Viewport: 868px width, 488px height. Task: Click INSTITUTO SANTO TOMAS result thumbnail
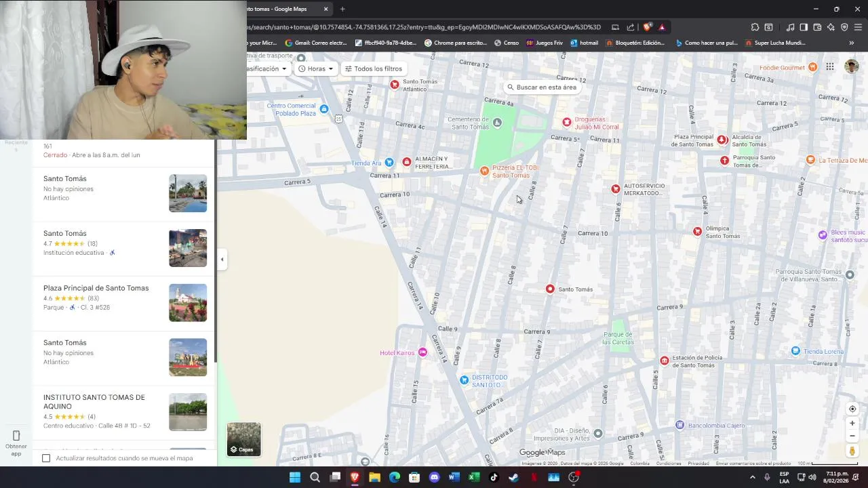click(x=188, y=412)
